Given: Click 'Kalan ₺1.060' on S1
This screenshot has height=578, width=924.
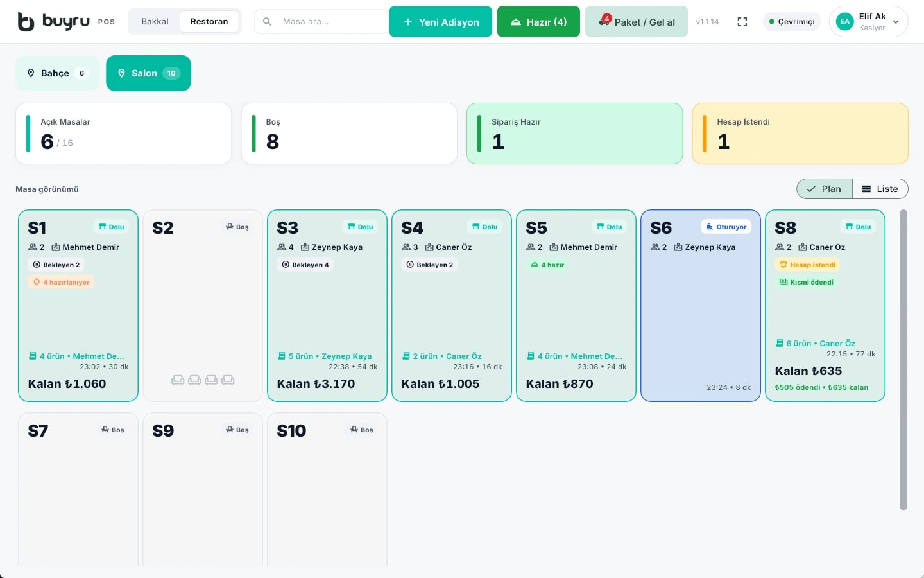Looking at the screenshot, I should tap(67, 384).
